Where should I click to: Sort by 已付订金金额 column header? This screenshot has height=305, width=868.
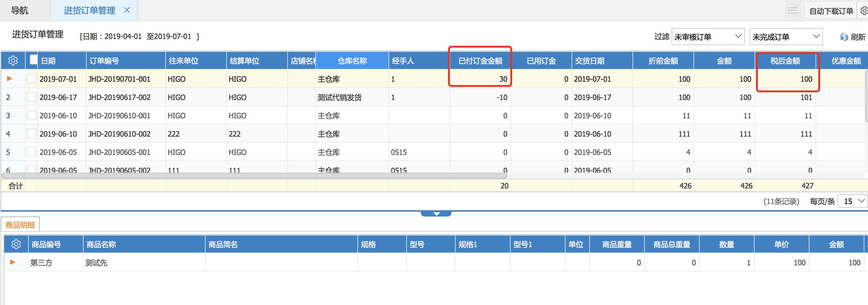[480, 61]
